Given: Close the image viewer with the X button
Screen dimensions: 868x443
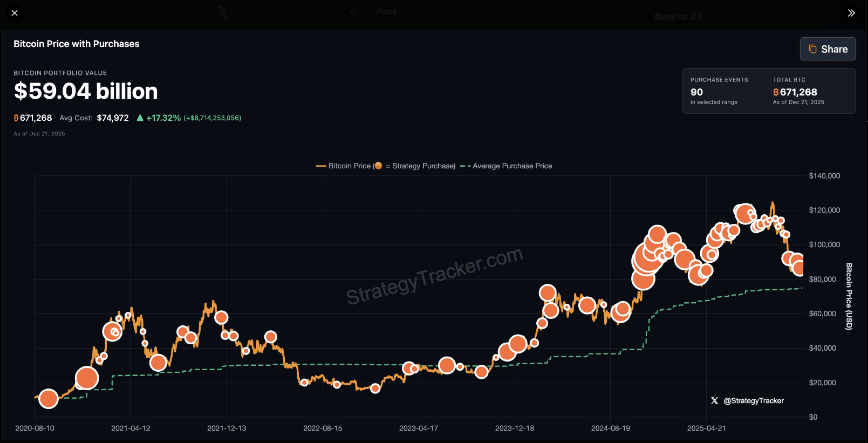Looking at the screenshot, I should (15, 13).
